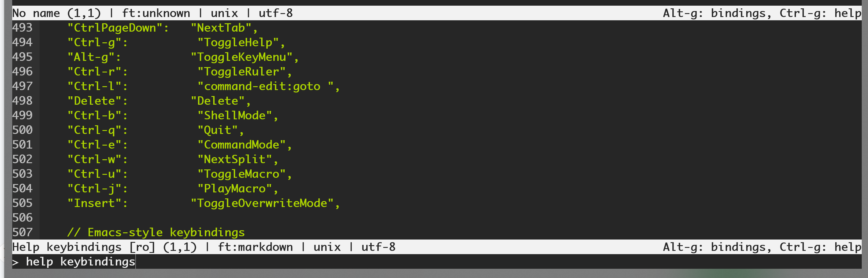868x278 pixels.
Task: Click the "// Emacs-style keybindings" comment
Action: 156,232
